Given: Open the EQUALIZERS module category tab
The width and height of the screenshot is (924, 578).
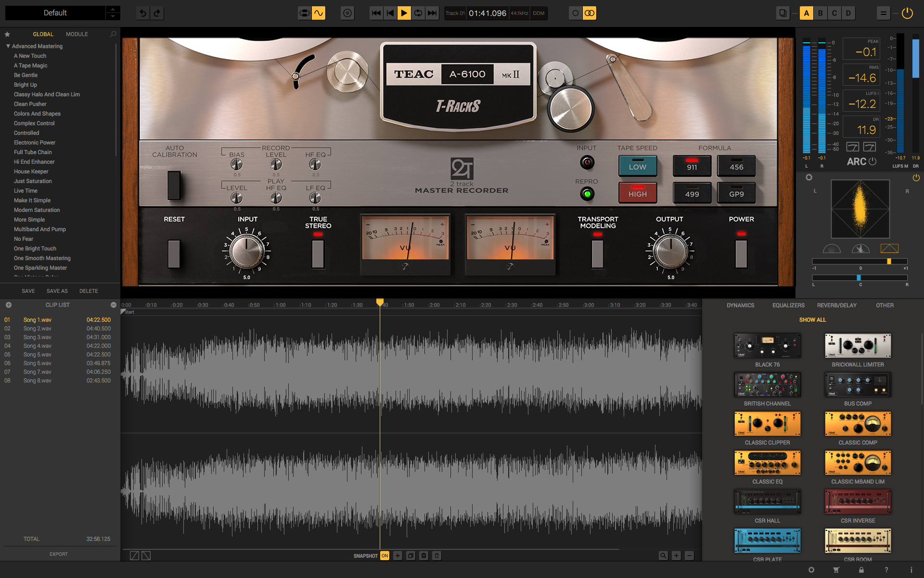Looking at the screenshot, I should (788, 305).
